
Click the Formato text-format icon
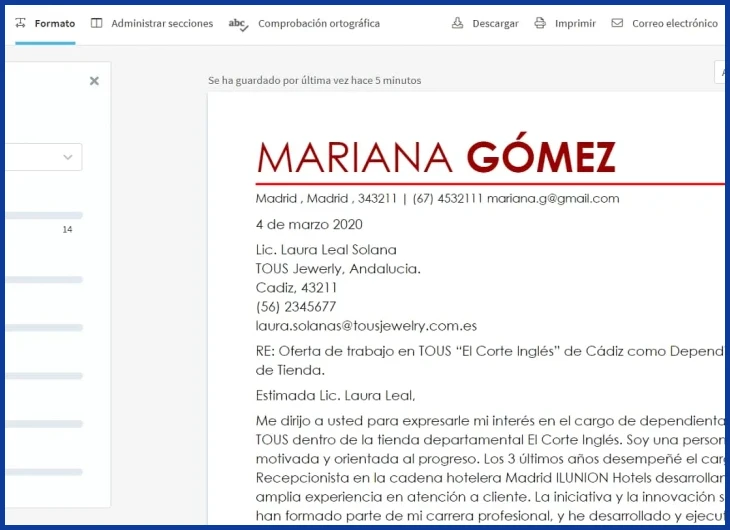pyautogui.click(x=20, y=23)
